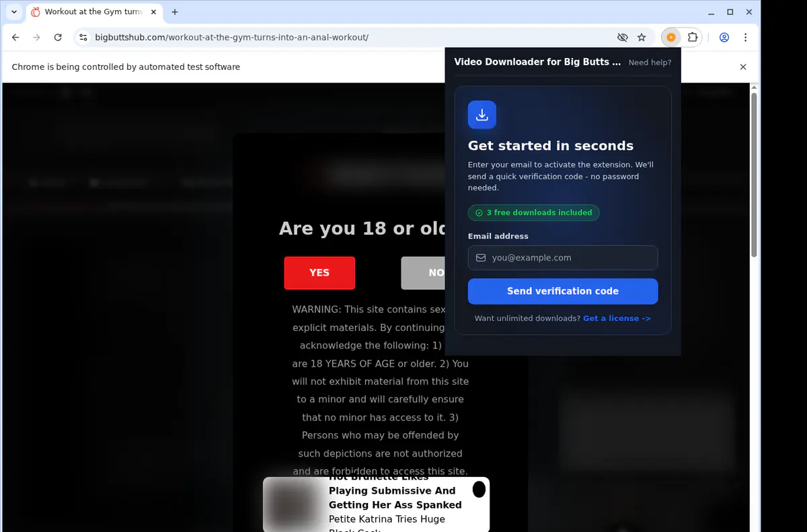Close the Workout at the Gym tab
This screenshot has width=807, height=532.
click(x=153, y=12)
